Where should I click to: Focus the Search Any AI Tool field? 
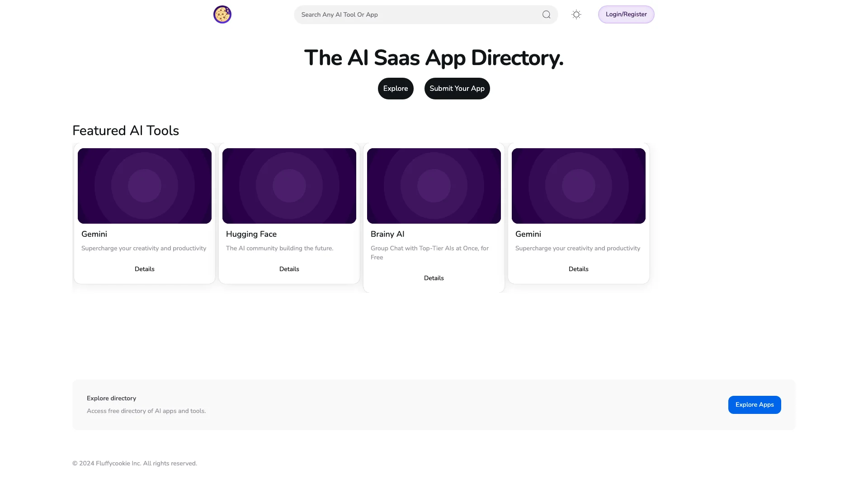tap(426, 14)
